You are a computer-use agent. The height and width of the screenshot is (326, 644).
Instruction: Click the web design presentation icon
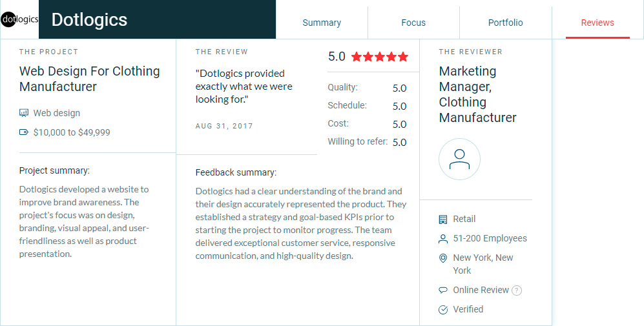pos(24,113)
